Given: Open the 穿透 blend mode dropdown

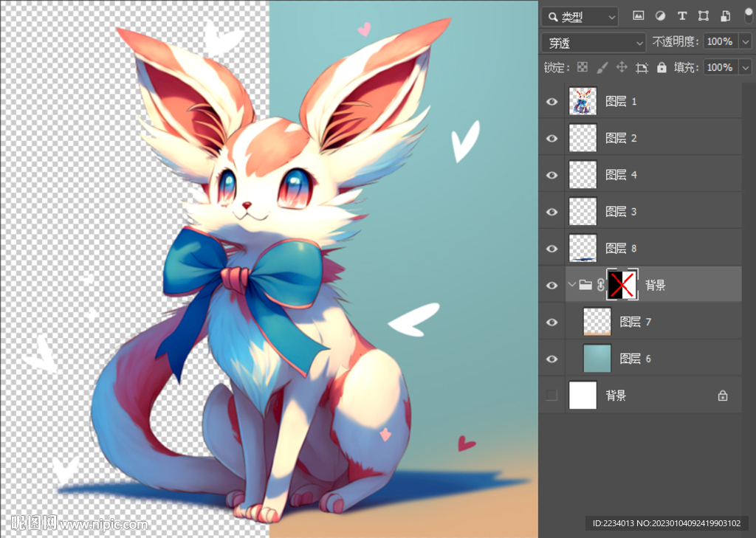Looking at the screenshot, I should [x=594, y=42].
